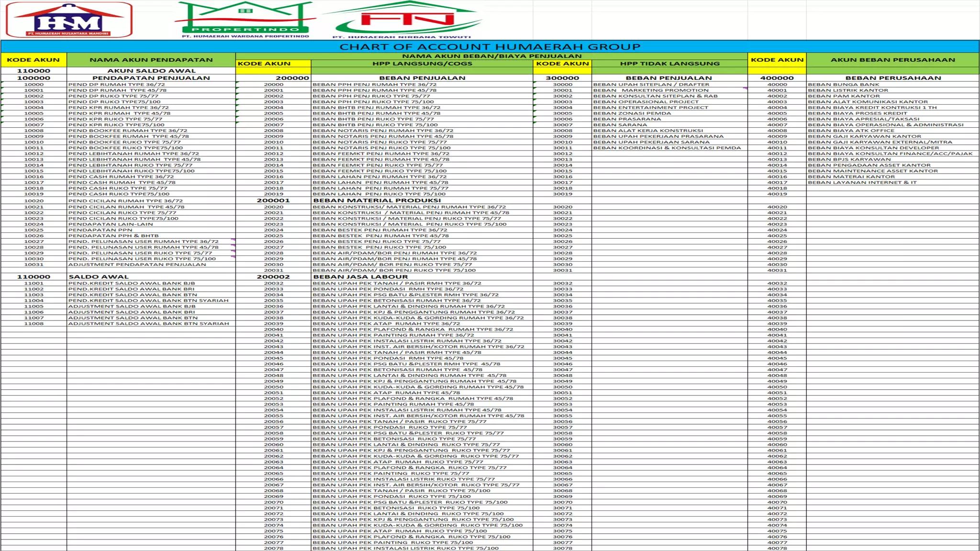Click Beban Marketing Promotion cell
This screenshot has height=551, width=980.
(x=651, y=90)
